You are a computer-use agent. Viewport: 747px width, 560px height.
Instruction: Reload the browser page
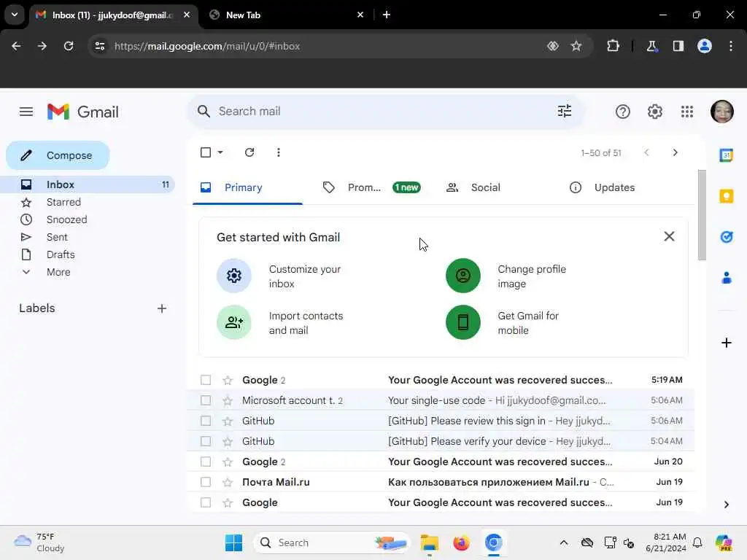(x=69, y=46)
